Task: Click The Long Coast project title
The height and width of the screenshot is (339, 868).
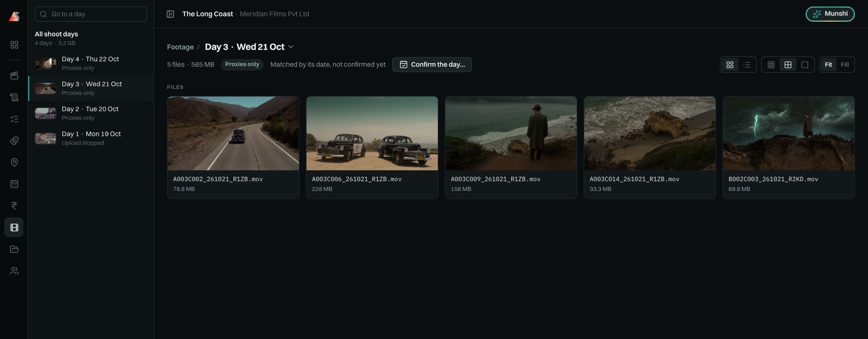Action: 208,14
